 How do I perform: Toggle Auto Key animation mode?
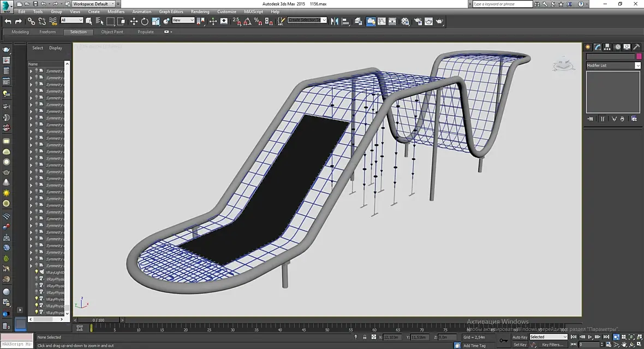[x=520, y=337]
